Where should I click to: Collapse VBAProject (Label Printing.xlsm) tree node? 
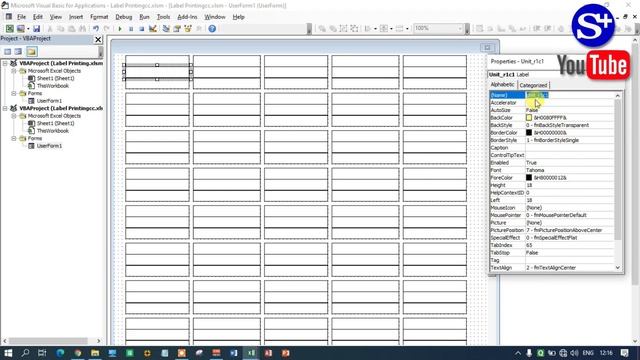[5, 63]
